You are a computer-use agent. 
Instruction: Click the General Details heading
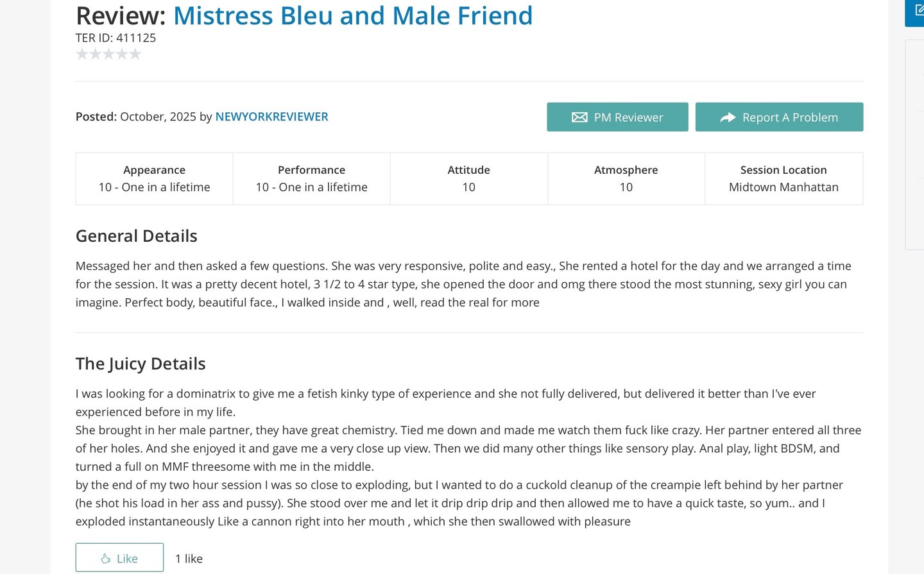(137, 236)
